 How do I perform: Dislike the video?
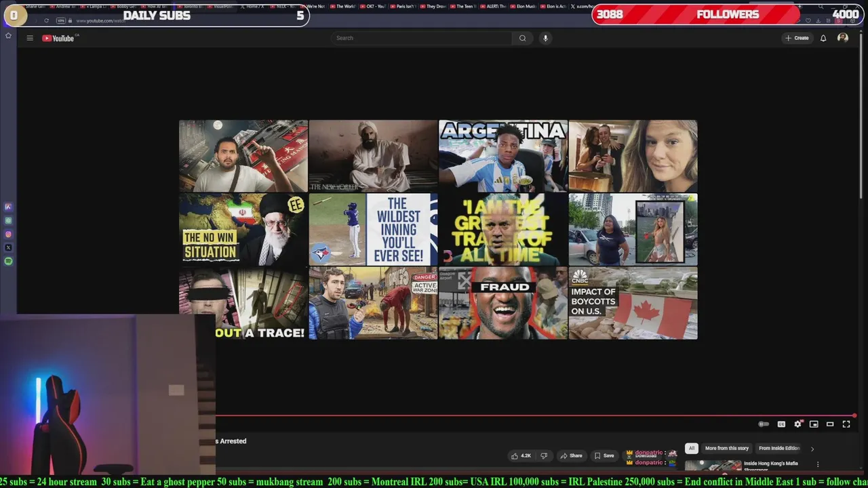[x=543, y=455]
